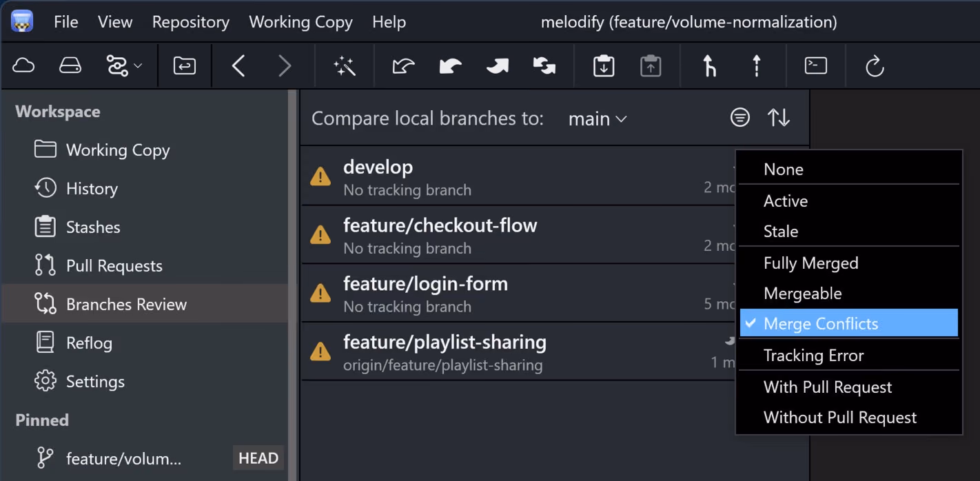Click the Rebase icon
The height and width of the screenshot is (481, 980).
point(757,66)
